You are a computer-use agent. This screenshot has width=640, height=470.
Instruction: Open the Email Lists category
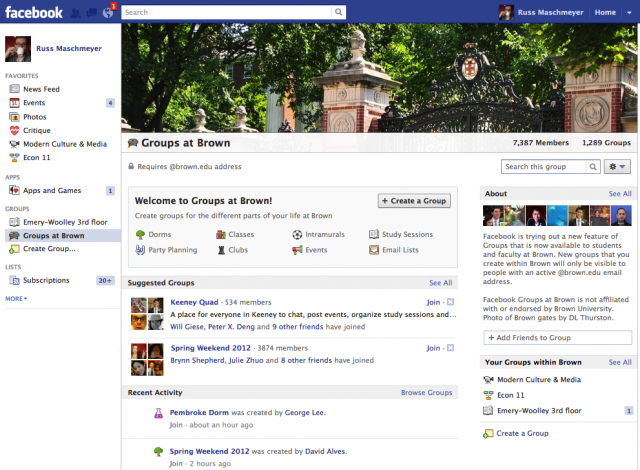(402, 250)
